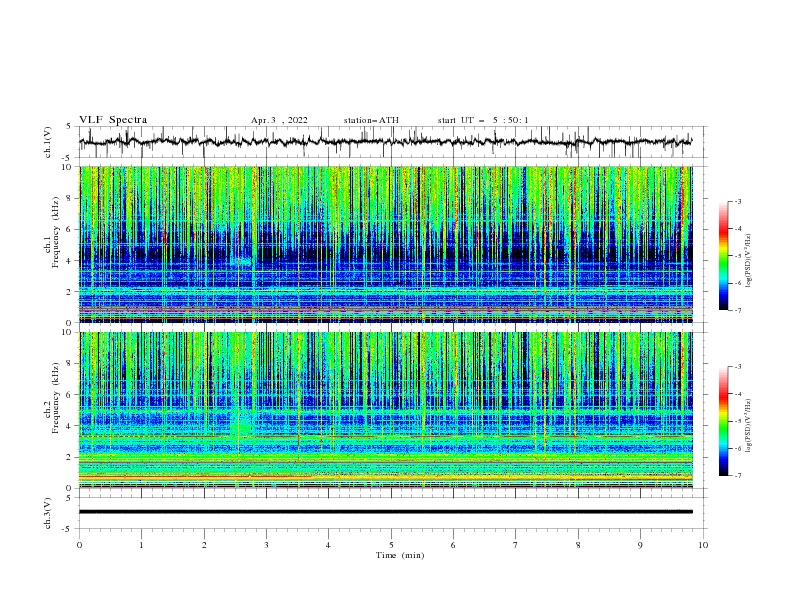Click the ch.1 spectrogram color bar
The image size is (792, 612).
point(724,256)
